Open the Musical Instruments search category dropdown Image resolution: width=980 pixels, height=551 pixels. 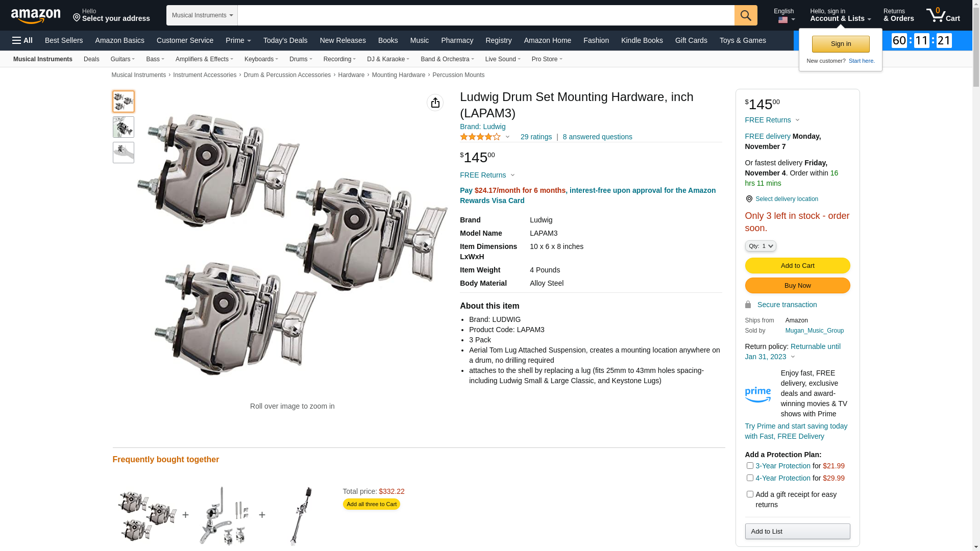(x=202, y=15)
